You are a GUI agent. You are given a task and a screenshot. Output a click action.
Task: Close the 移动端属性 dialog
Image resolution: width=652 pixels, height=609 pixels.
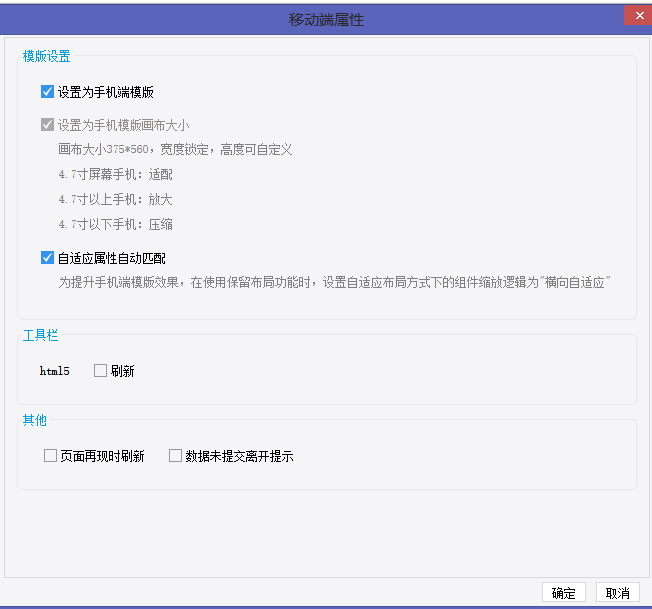(639, 16)
